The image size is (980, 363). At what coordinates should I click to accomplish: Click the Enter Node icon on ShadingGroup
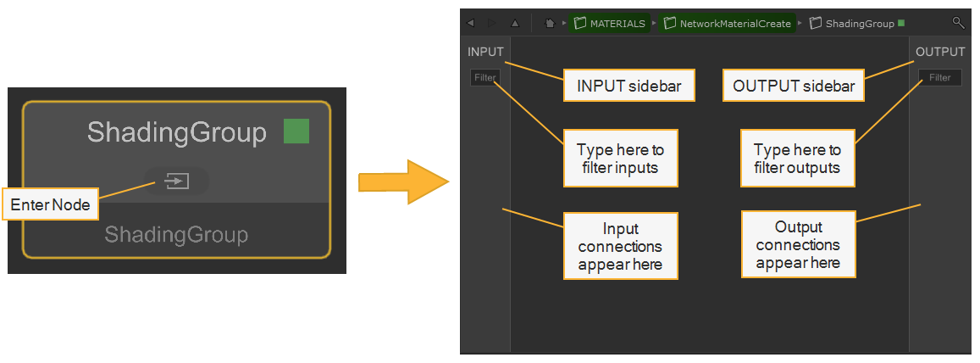click(x=176, y=181)
